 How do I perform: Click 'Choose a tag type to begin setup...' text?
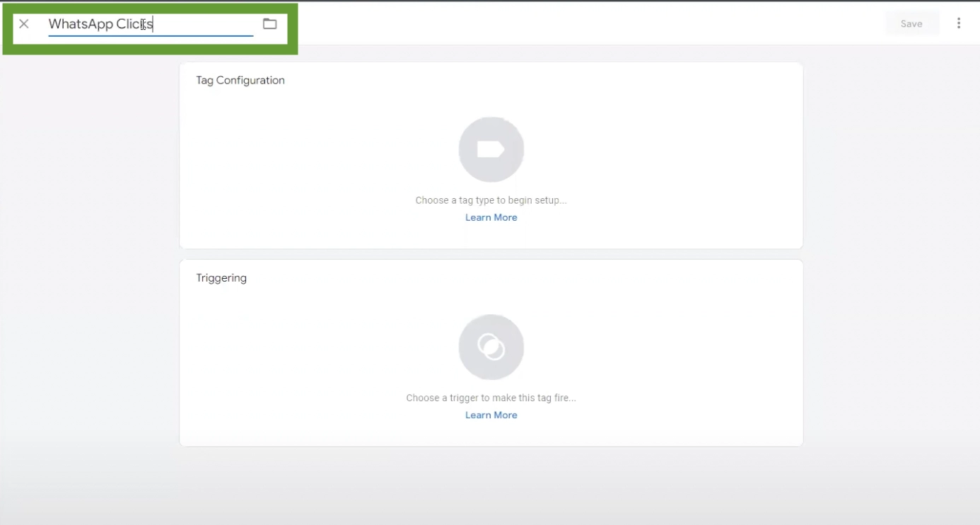click(491, 200)
